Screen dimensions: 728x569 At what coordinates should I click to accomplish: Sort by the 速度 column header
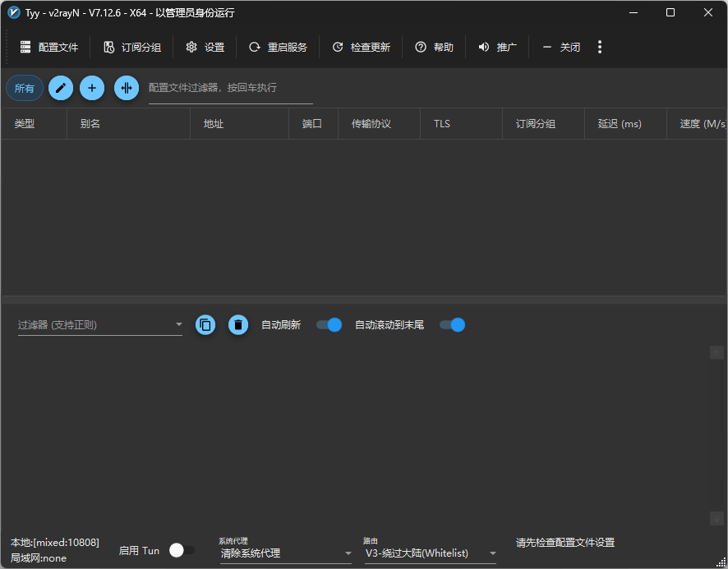697,124
